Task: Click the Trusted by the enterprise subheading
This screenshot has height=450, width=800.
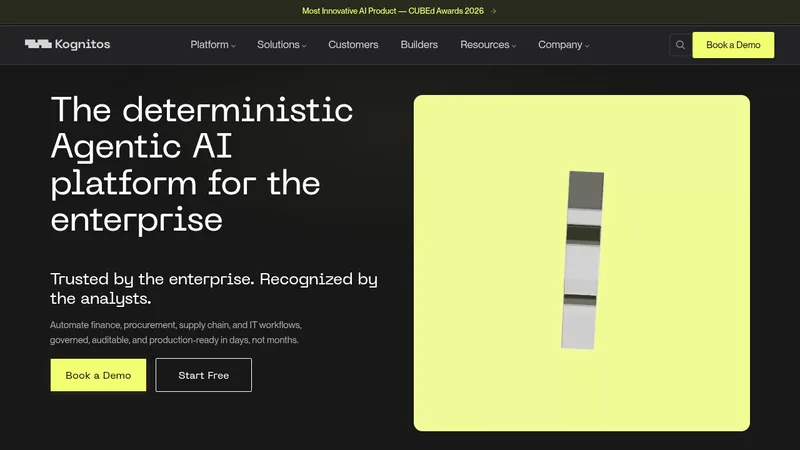Action: click(x=214, y=288)
